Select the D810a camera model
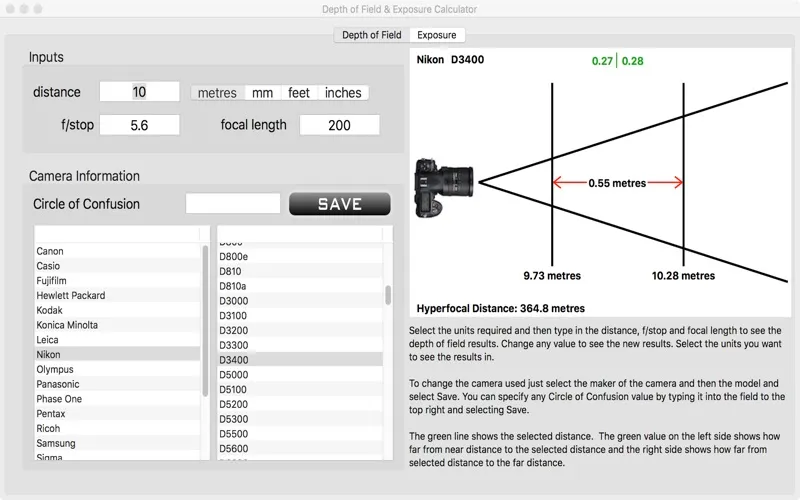 point(300,286)
